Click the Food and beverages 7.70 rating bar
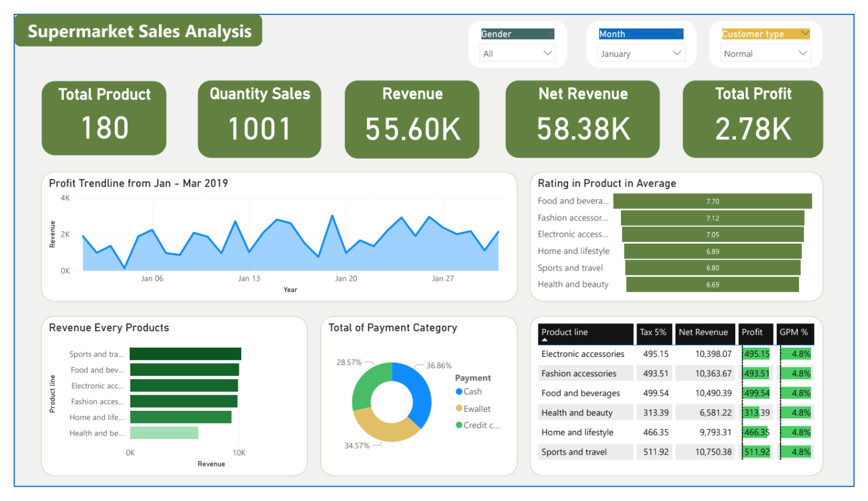 (712, 201)
